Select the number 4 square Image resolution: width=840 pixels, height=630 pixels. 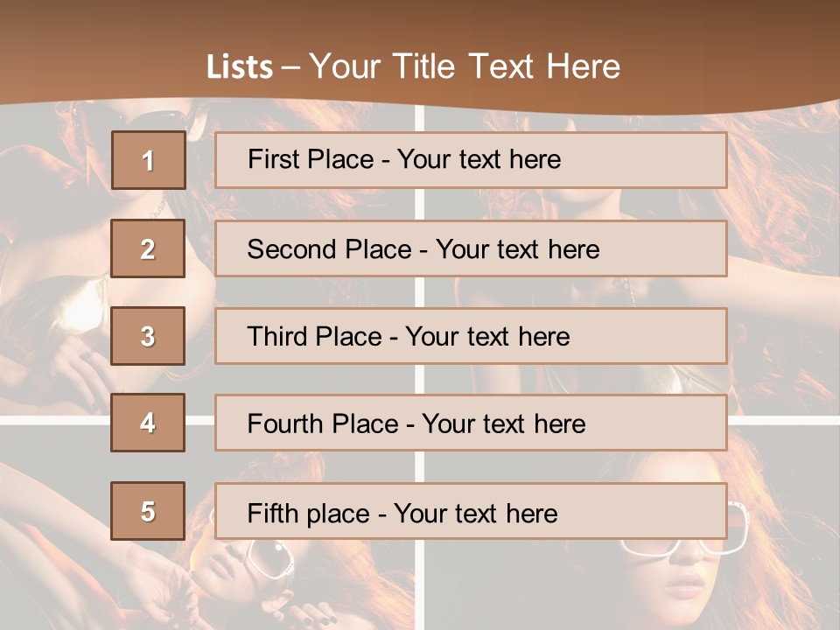tap(148, 423)
